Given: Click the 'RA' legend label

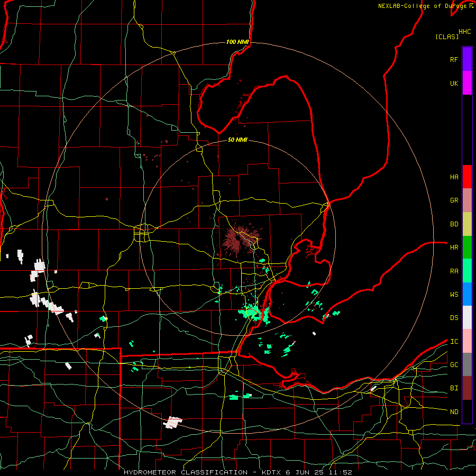Looking at the screenshot, I should [454, 271].
